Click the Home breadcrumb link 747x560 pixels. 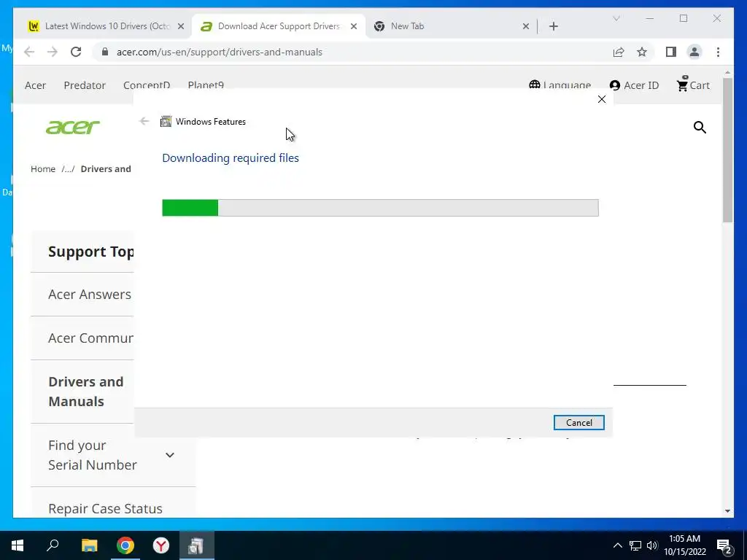click(43, 169)
